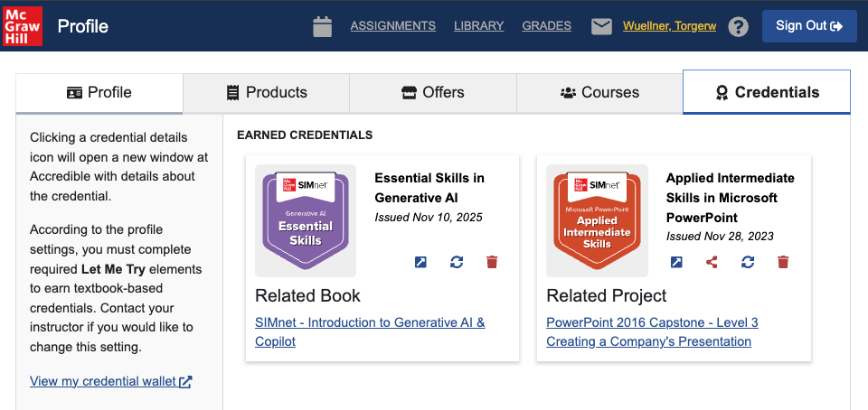This screenshot has width=868, height=410.
Task: Switch to the Courses tab
Action: click(599, 93)
